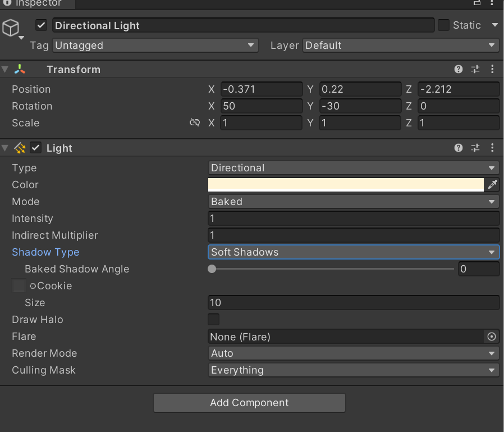The width and height of the screenshot is (504, 432).
Task: Click the color eyedropper icon
Action: click(x=492, y=184)
